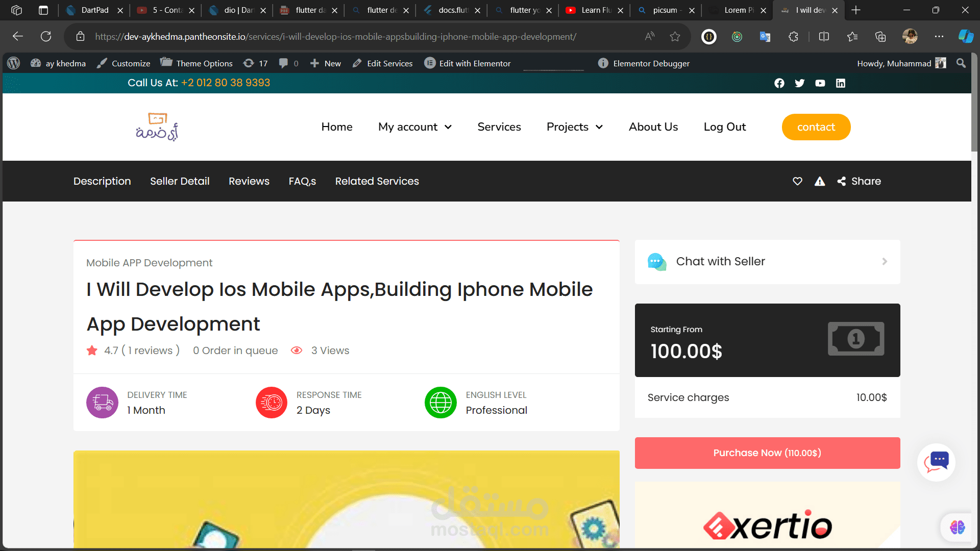Image resolution: width=980 pixels, height=551 pixels.
Task: Click the Purchase Now button
Action: pyautogui.click(x=767, y=453)
